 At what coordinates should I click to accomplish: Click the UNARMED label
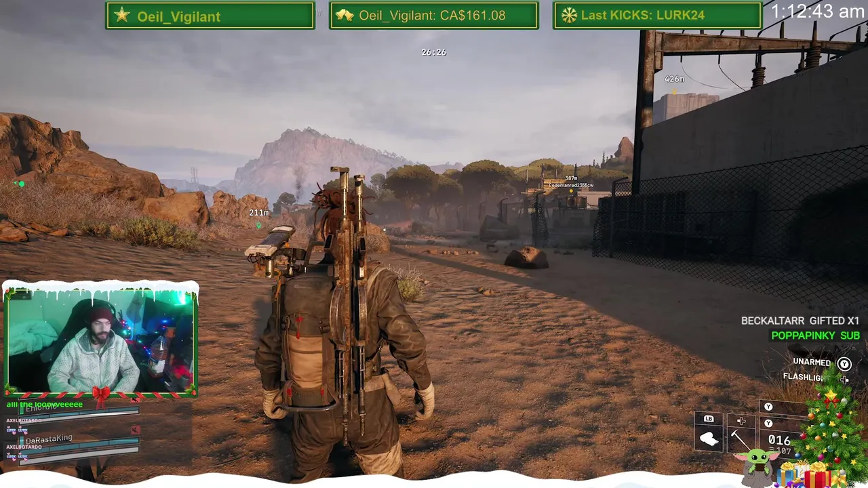click(812, 362)
